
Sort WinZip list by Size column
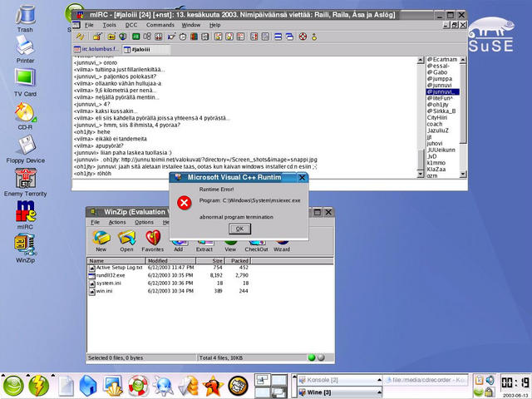click(x=209, y=260)
